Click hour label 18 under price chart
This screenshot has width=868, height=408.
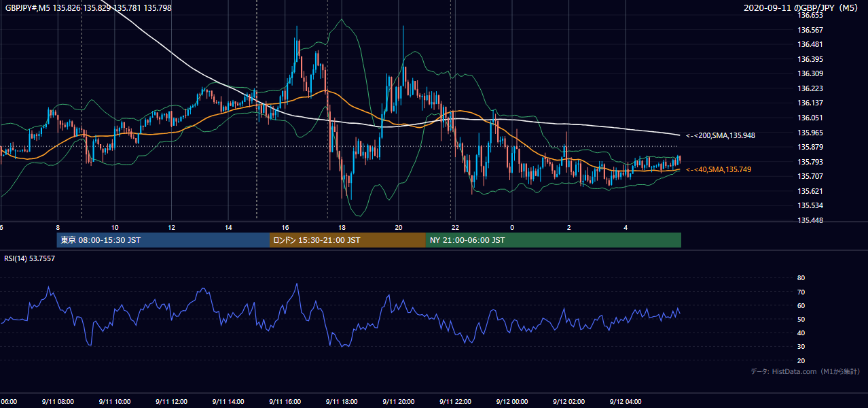[342, 228]
